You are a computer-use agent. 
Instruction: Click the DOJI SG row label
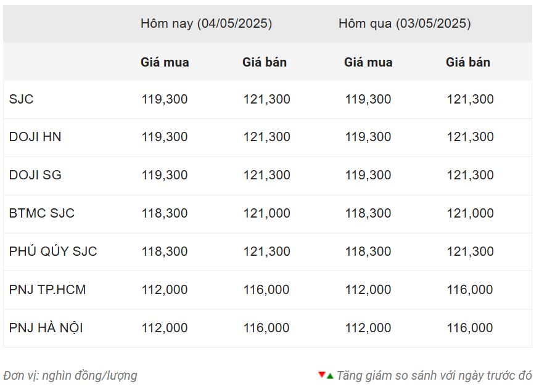point(35,175)
